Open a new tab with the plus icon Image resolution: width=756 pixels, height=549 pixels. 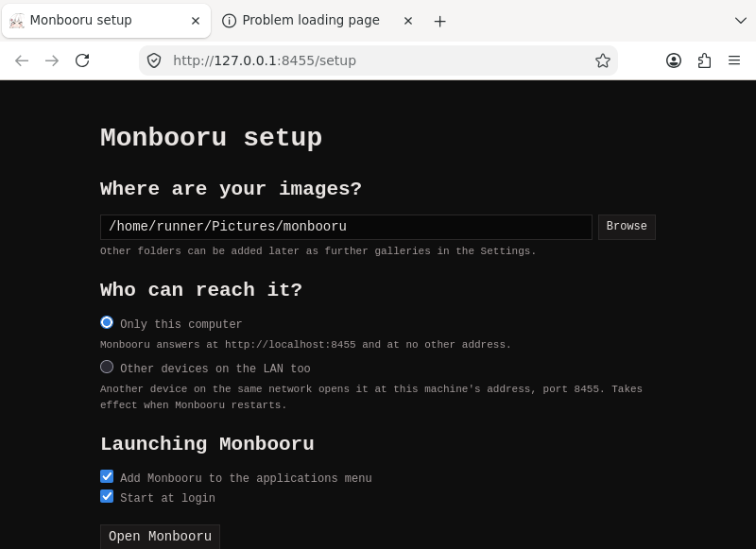pos(439,21)
